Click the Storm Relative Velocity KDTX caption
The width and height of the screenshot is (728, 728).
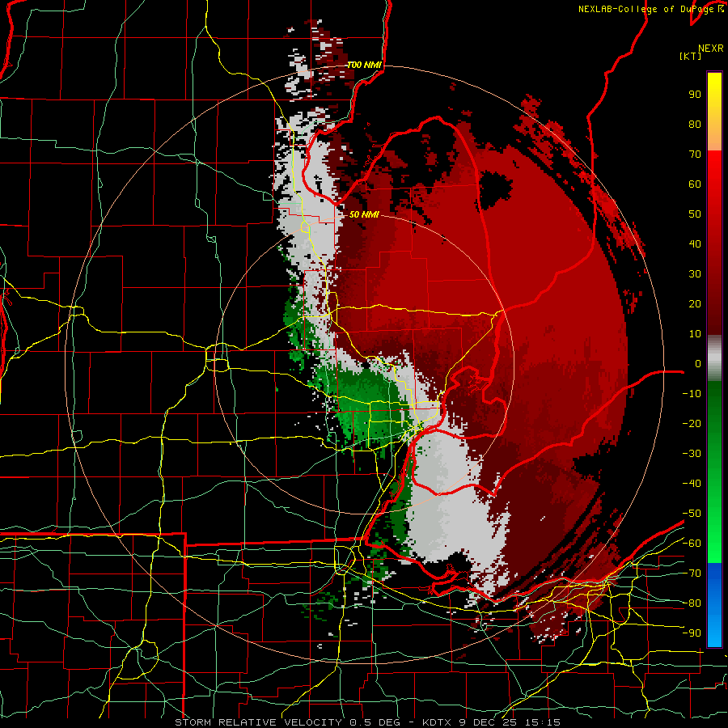(367, 722)
